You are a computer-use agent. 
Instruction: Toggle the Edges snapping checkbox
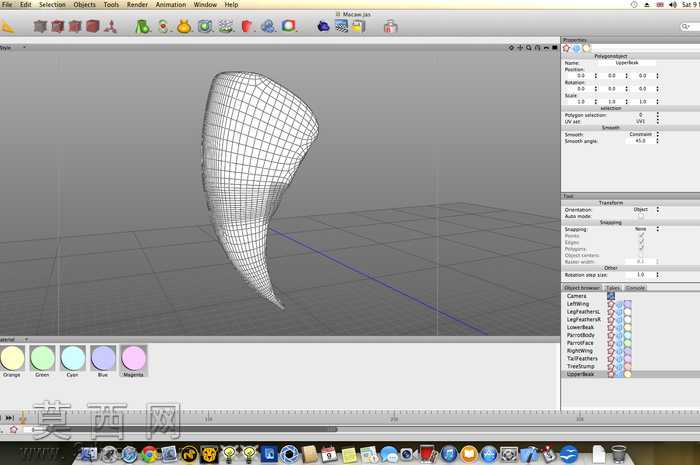pyautogui.click(x=641, y=242)
